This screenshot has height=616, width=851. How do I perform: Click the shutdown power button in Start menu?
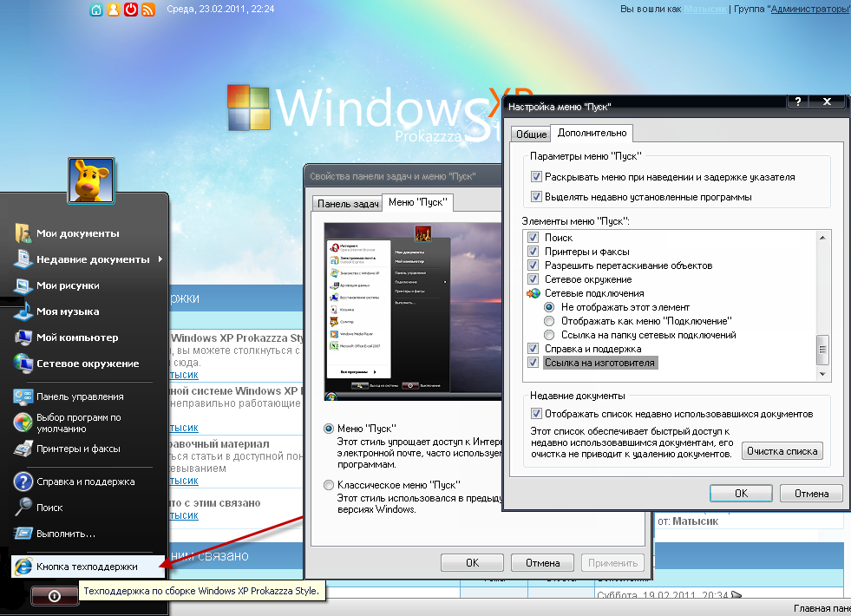coord(55,596)
